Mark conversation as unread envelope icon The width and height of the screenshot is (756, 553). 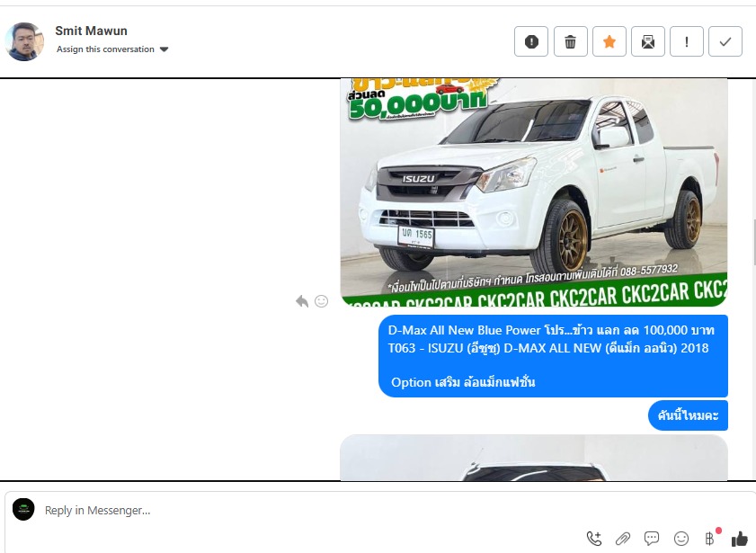point(647,41)
